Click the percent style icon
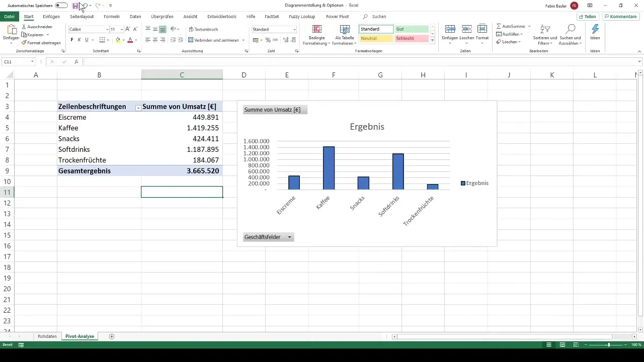 268,40
